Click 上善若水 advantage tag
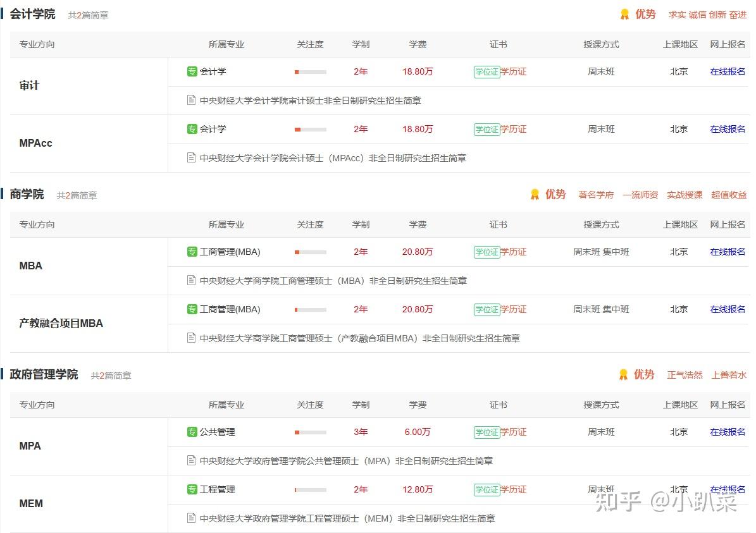This screenshot has width=756, height=533. point(729,375)
